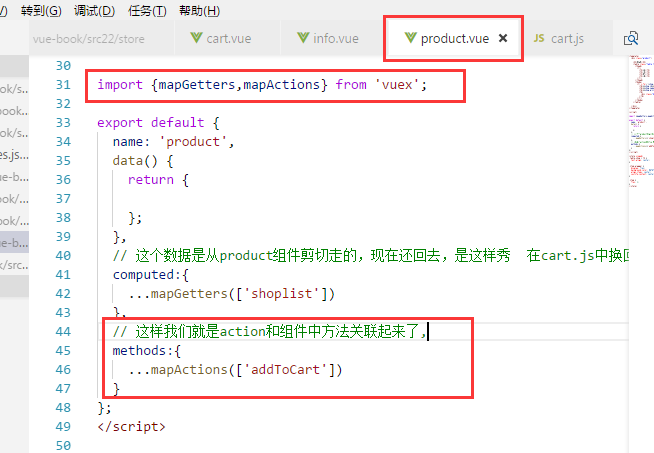This screenshot has width=654, height=453.
Task: Click line number 31 in the gutter
Action: click(x=63, y=85)
